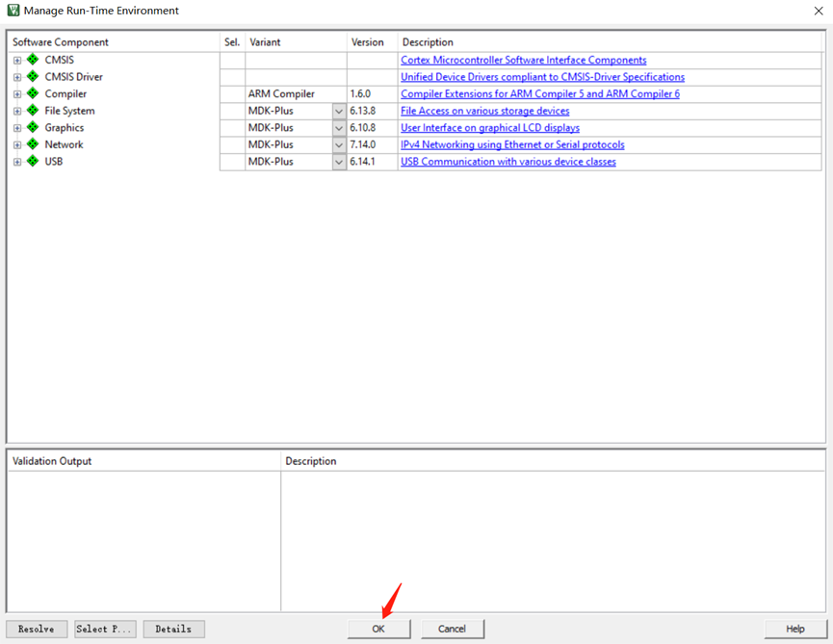Expand the USB component tree node
Screen dimensions: 833x644
point(17,163)
